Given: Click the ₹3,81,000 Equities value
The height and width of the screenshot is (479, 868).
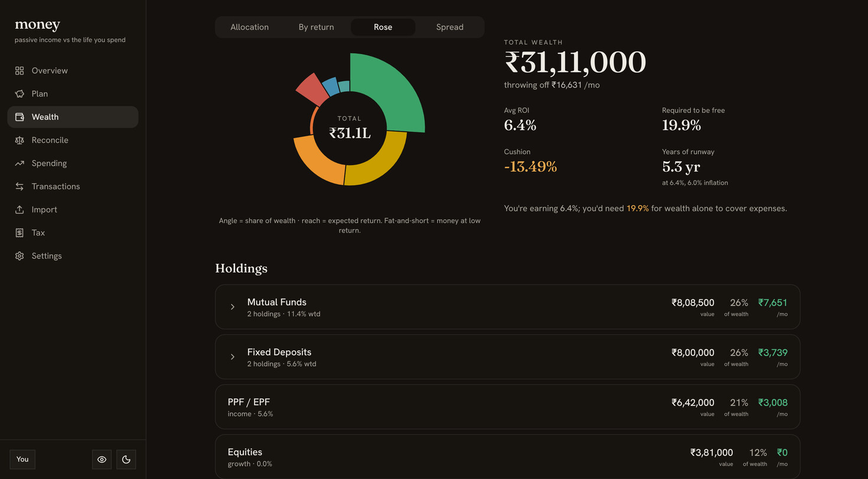Looking at the screenshot, I should (x=712, y=452).
